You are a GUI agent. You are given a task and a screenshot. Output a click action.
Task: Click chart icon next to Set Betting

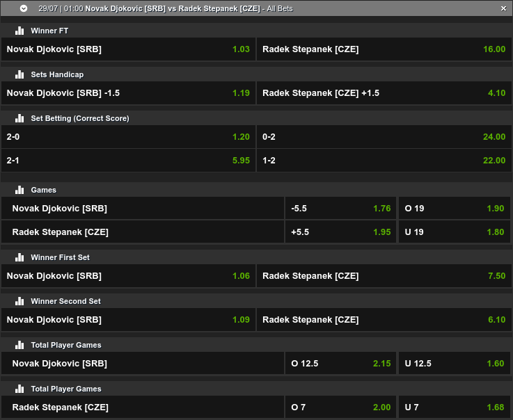click(x=19, y=118)
